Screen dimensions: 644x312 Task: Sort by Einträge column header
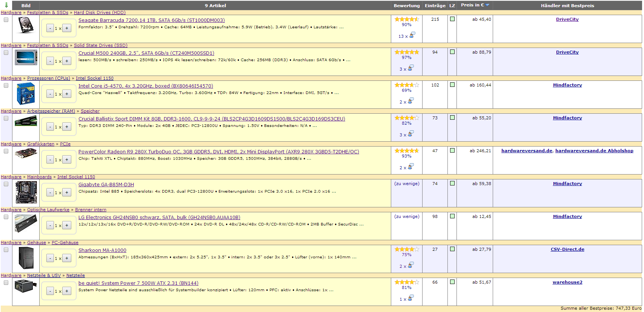[x=435, y=6]
